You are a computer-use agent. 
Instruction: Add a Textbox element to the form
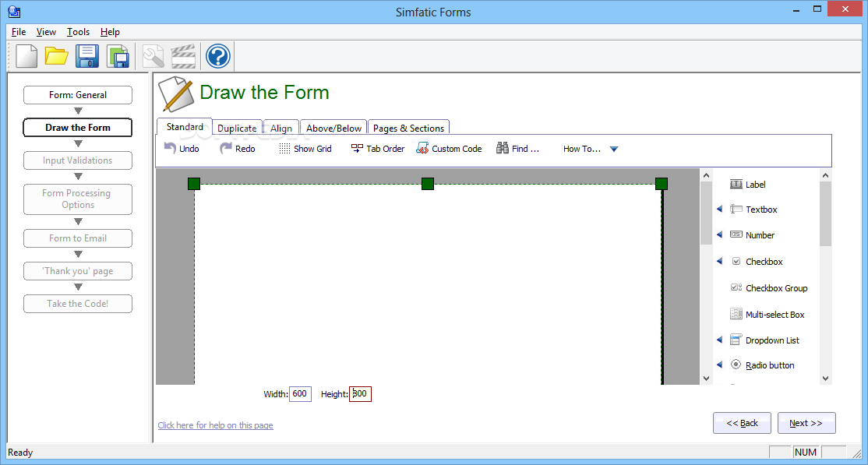pos(753,210)
